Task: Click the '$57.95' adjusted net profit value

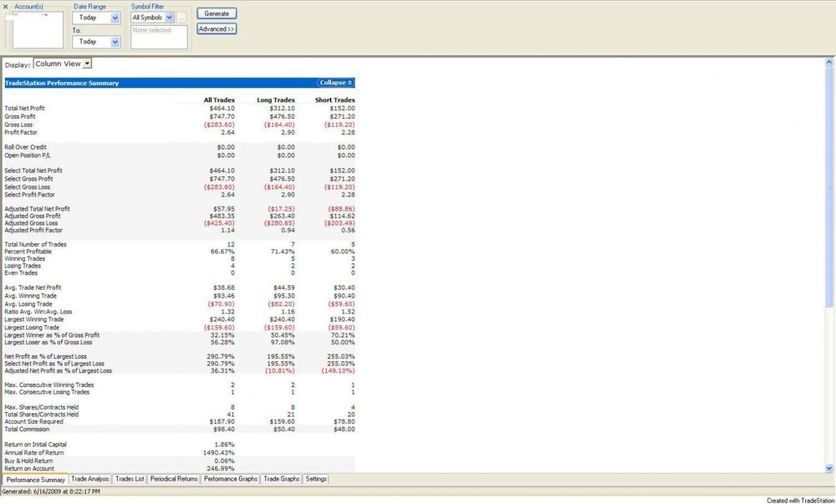Action: pos(223,209)
